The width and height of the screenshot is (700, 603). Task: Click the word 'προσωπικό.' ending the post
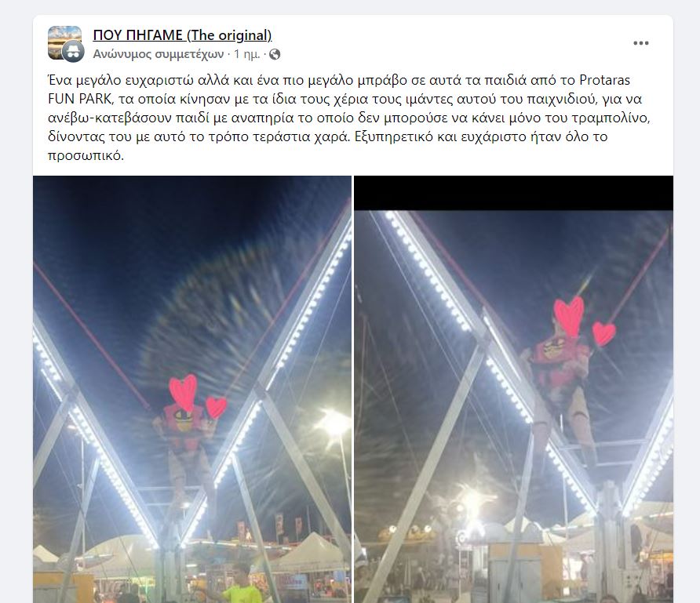click(86, 156)
